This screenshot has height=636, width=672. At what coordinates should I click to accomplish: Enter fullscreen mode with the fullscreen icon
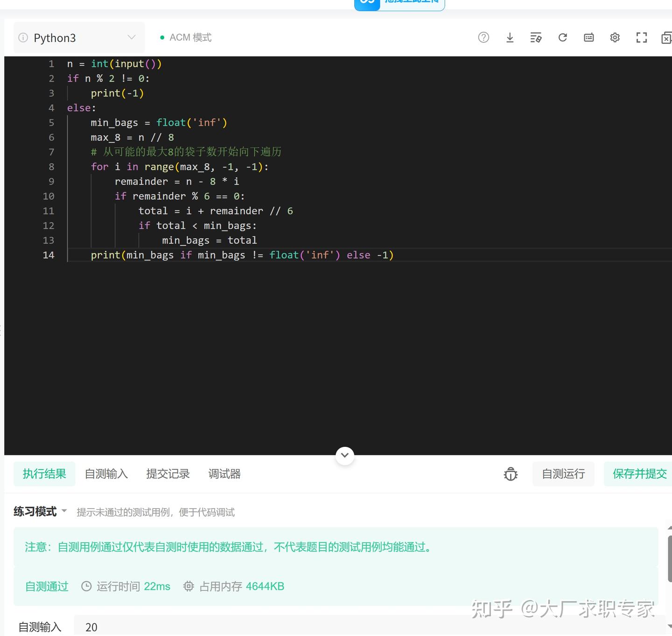coord(642,37)
